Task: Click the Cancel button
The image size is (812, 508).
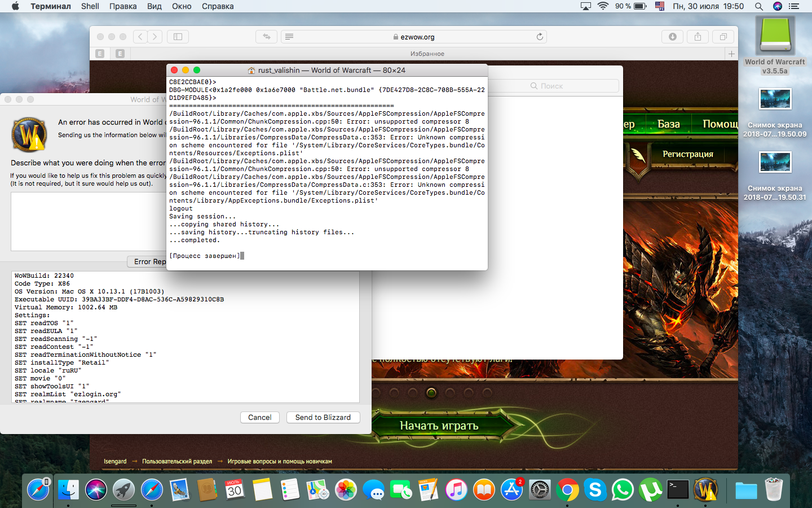Action: click(x=259, y=417)
